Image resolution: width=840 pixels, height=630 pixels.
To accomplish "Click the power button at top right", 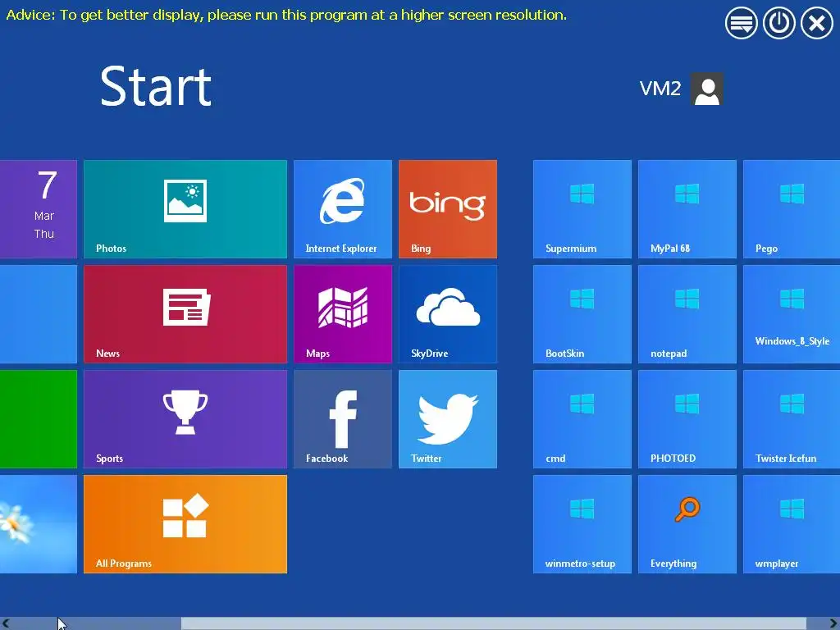I will click(779, 23).
